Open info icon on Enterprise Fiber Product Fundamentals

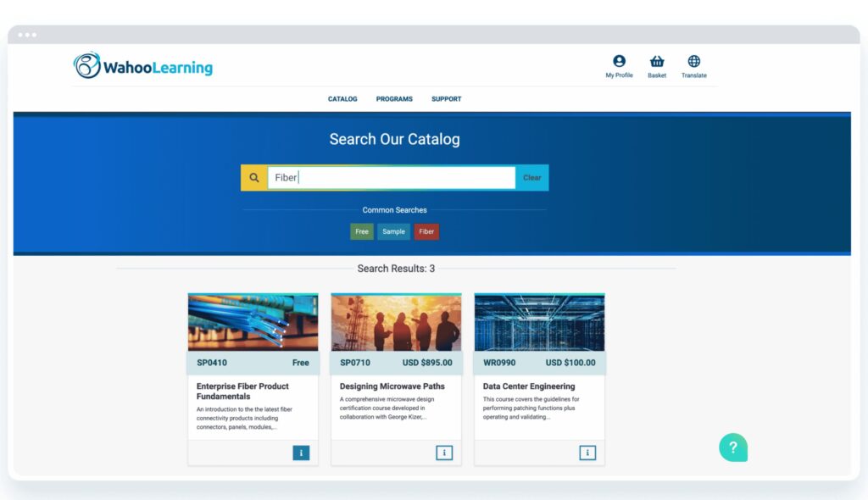tap(301, 453)
